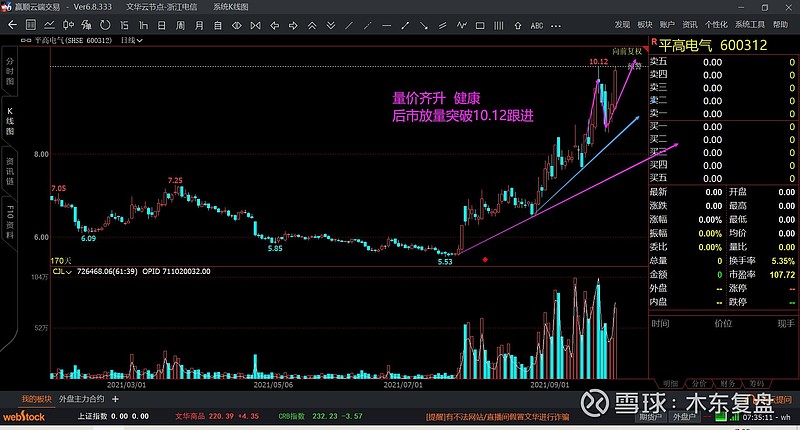Select the 15-minute period icon
800x430 pixels.
(x=124, y=25)
